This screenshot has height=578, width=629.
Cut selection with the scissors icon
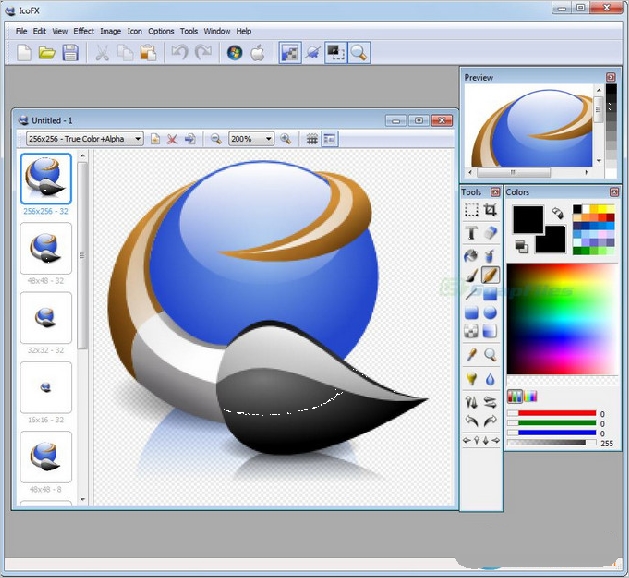[x=102, y=53]
